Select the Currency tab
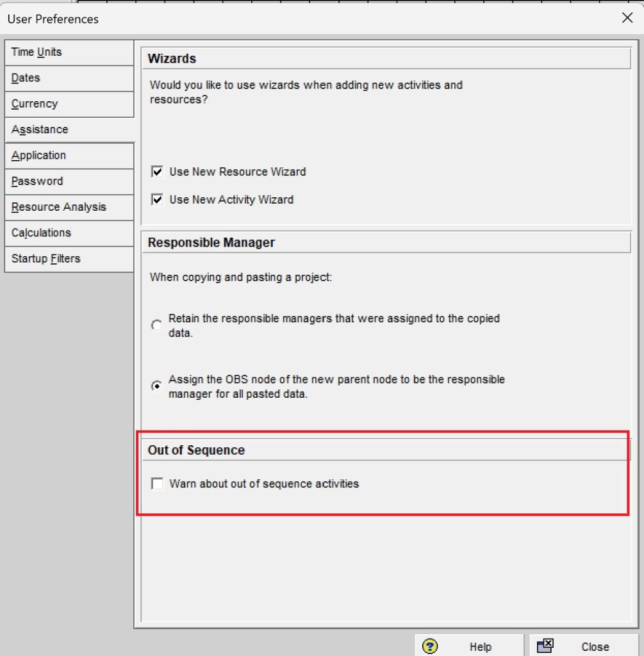 click(69, 104)
